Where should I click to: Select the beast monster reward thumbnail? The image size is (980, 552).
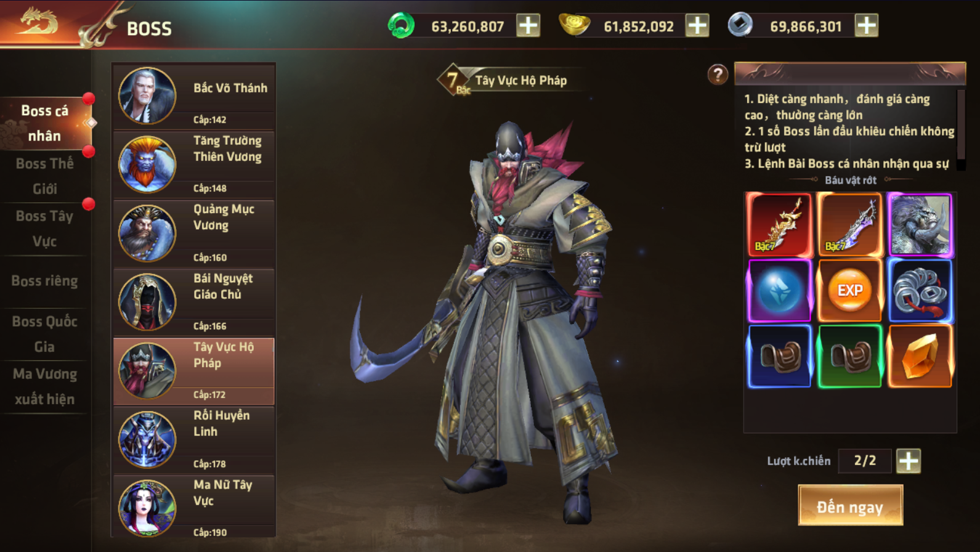pyautogui.click(x=920, y=224)
